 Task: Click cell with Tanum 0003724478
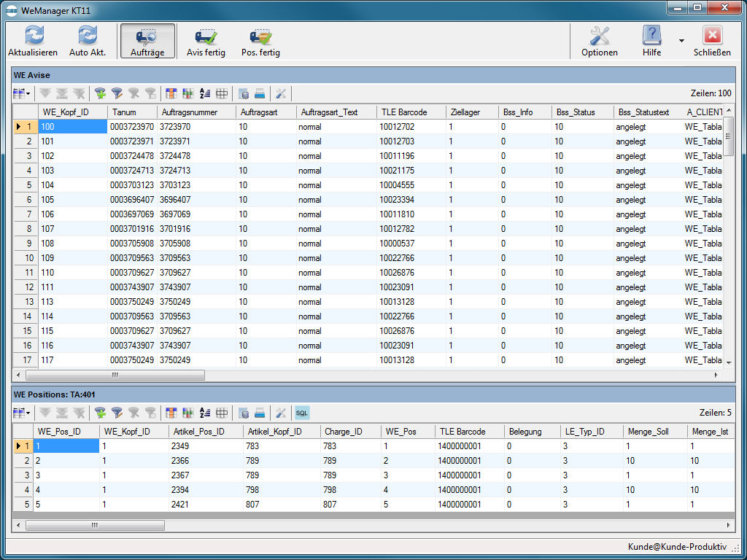tap(132, 156)
